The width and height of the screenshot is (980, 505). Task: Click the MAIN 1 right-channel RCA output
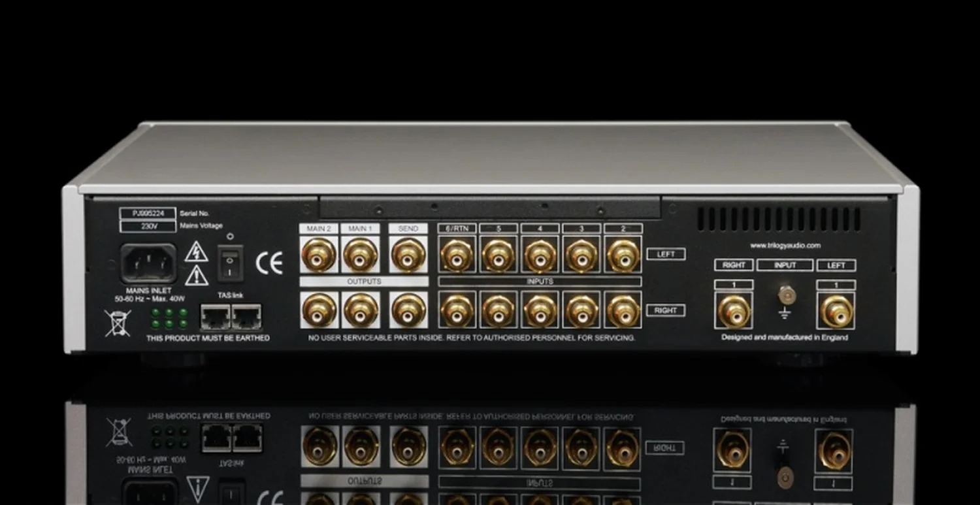click(361, 310)
